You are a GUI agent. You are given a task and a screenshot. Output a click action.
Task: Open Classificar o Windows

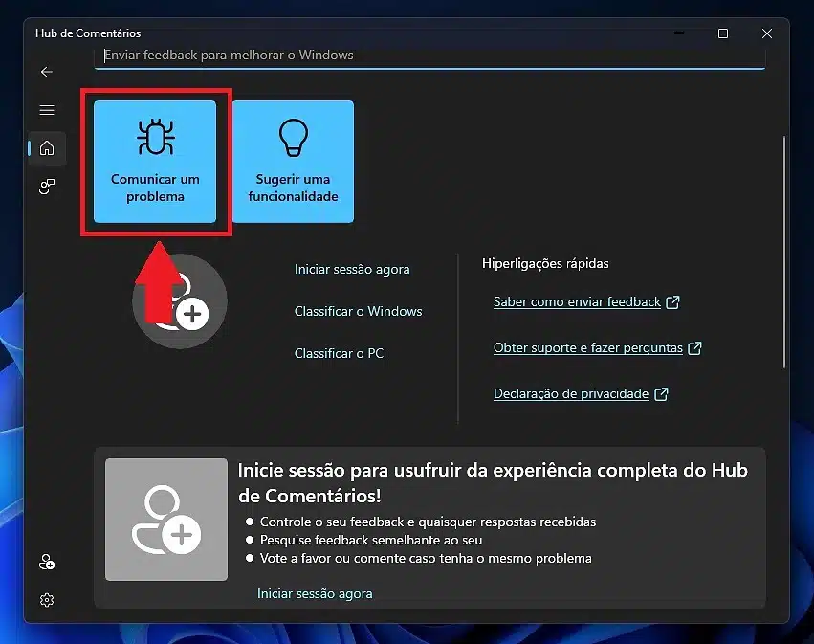coord(358,311)
